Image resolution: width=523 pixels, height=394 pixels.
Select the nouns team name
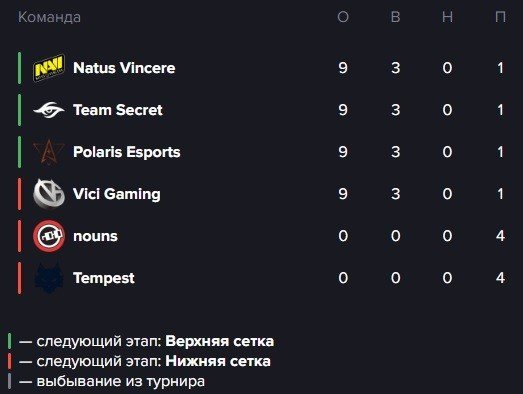95,236
